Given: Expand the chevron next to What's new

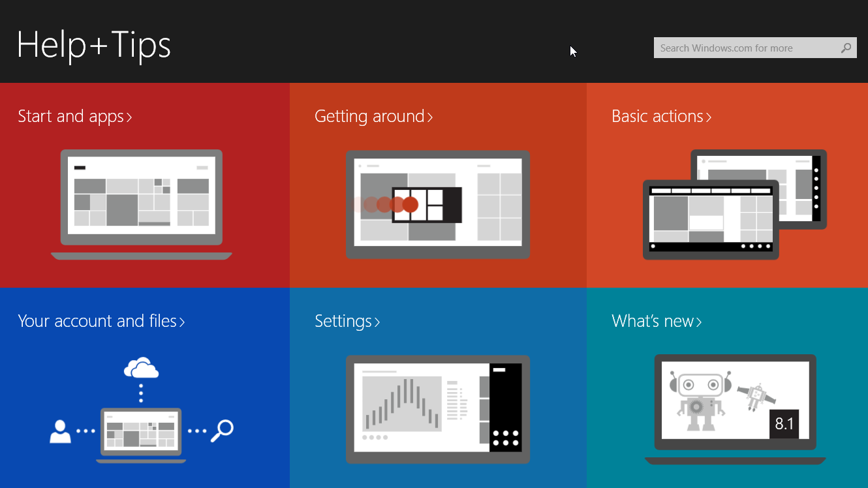Looking at the screenshot, I should pyautogui.click(x=699, y=322).
